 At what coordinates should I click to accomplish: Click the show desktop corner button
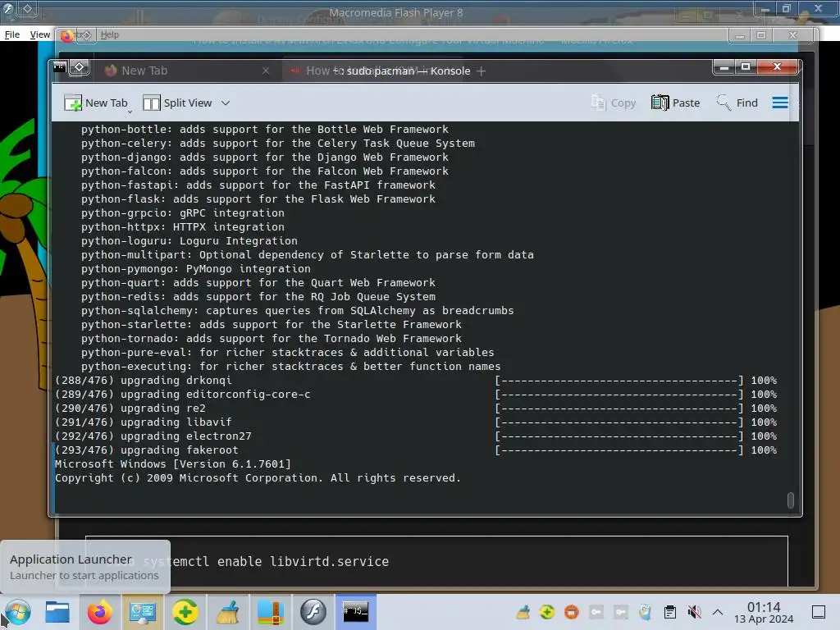[819, 612]
